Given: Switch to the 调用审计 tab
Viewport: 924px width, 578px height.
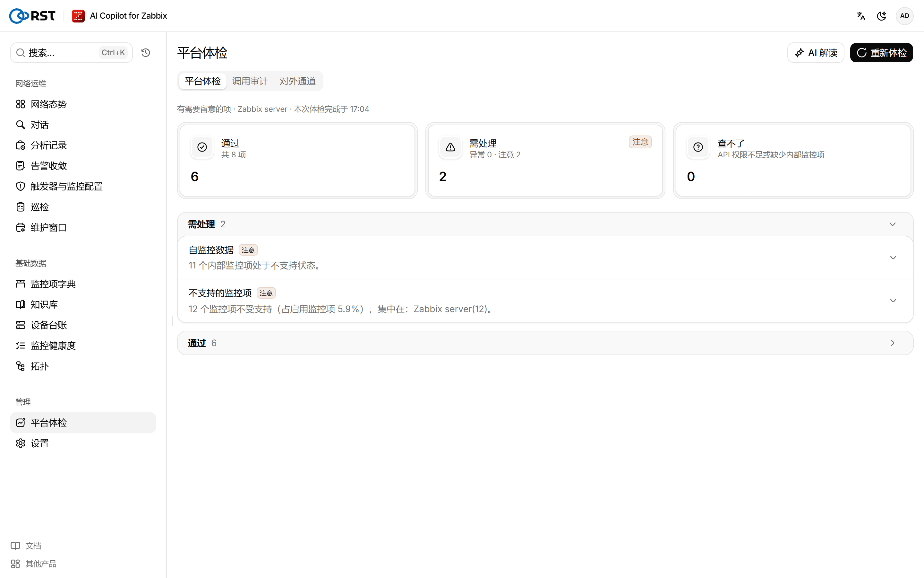Looking at the screenshot, I should (250, 81).
